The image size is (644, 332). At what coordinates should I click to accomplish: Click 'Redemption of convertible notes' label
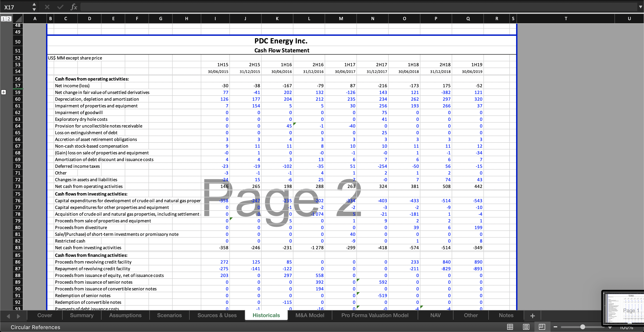pyautogui.click(x=88, y=302)
